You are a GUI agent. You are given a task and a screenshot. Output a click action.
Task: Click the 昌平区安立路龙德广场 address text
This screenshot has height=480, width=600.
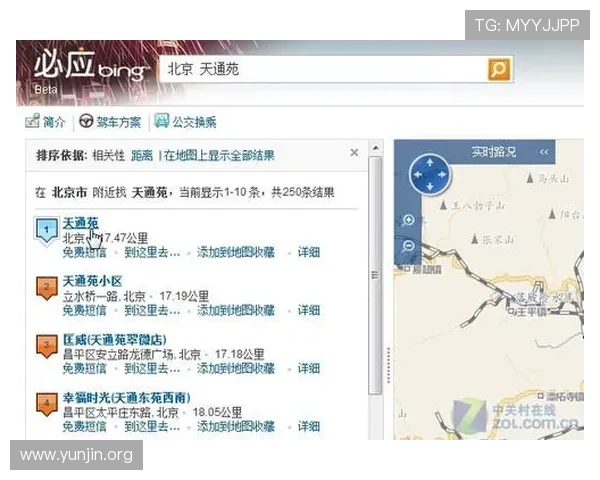pos(118,354)
